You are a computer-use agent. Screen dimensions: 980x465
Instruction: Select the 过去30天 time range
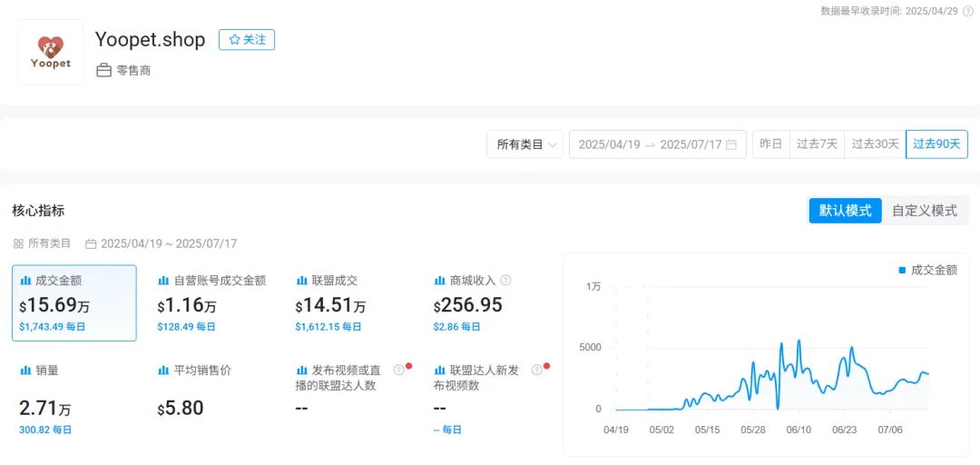875,143
